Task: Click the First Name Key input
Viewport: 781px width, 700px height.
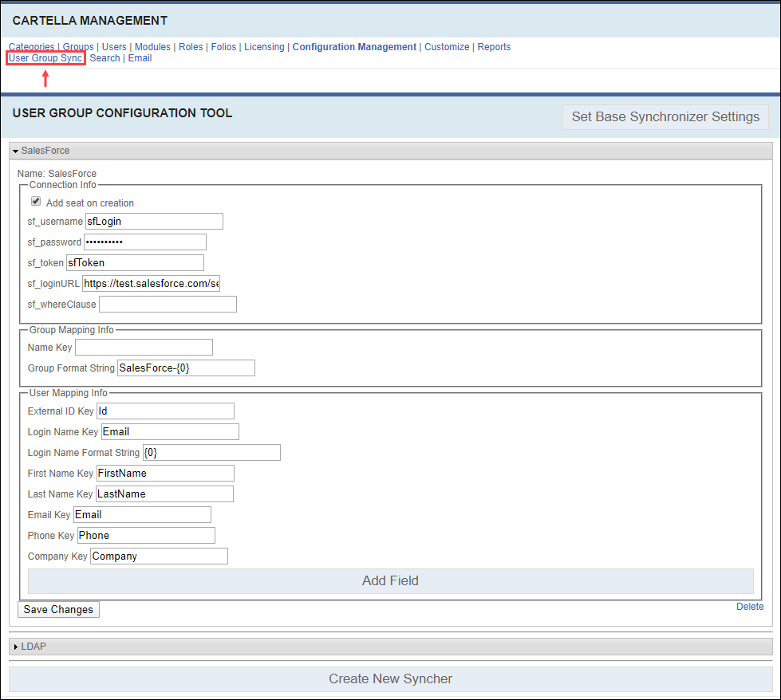Action: (165, 474)
